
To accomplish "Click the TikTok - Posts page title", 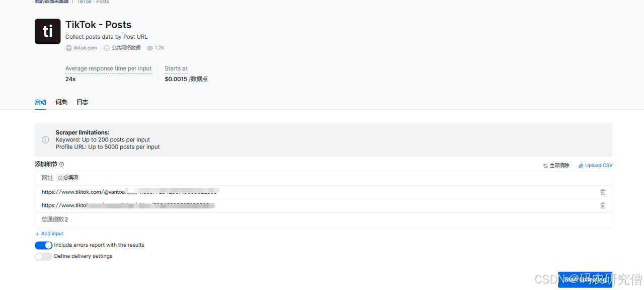I will [98, 25].
